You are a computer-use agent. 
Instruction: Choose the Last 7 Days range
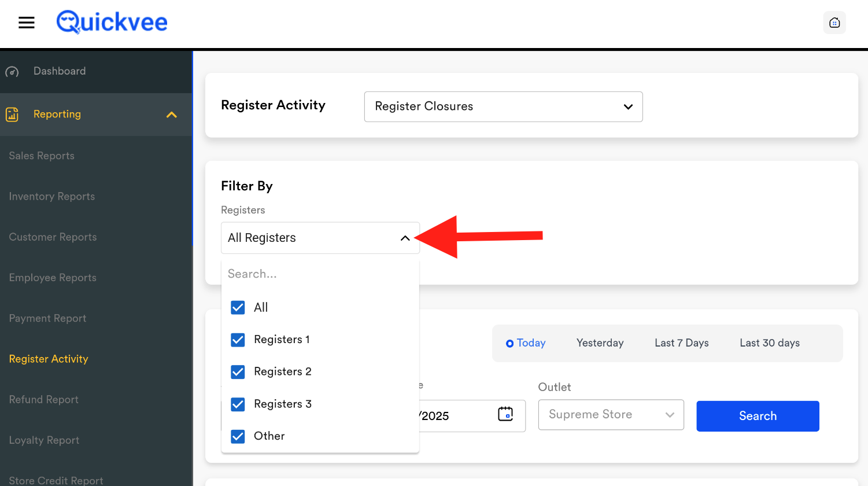pos(681,343)
